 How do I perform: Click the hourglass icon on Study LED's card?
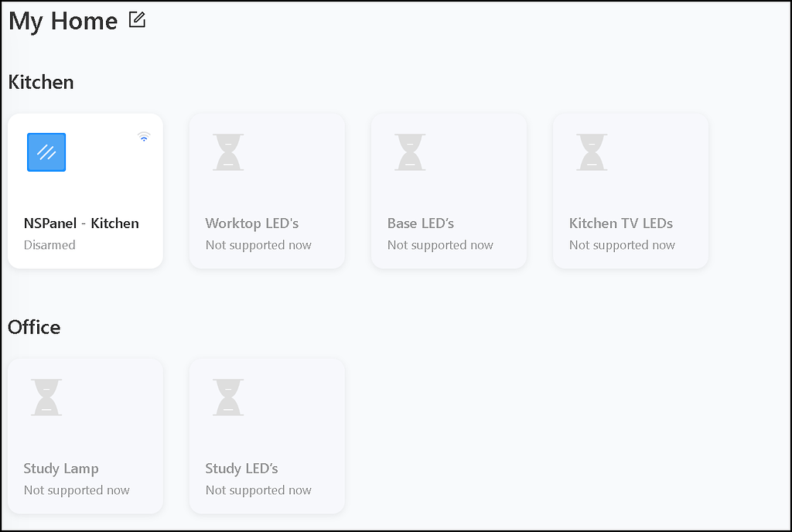[x=228, y=397]
